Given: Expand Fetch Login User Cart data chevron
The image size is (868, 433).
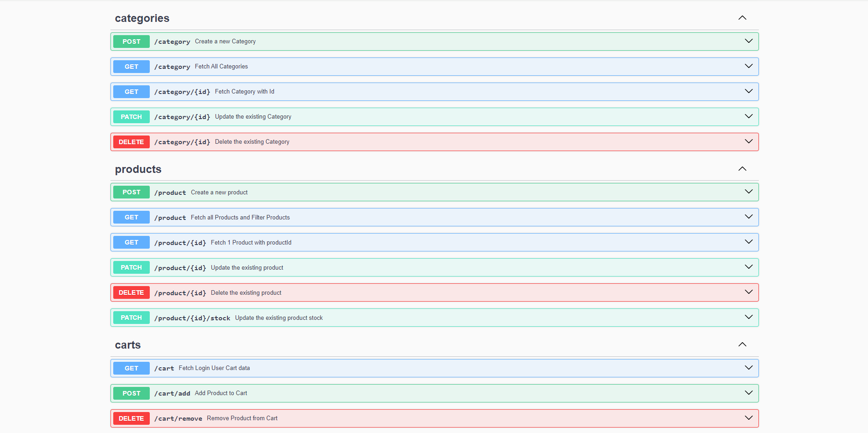Looking at the screenshot, I should click(x=749, y=368).
